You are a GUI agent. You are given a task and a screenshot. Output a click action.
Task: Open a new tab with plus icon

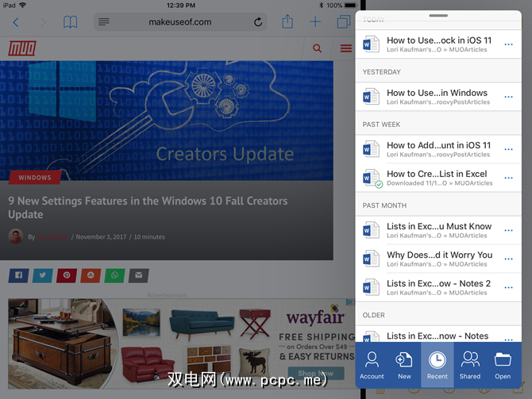click(x=315, y=22)
